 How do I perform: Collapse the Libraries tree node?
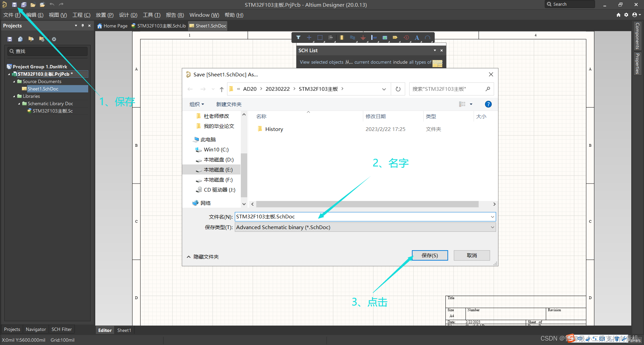[x=14, y=96]
